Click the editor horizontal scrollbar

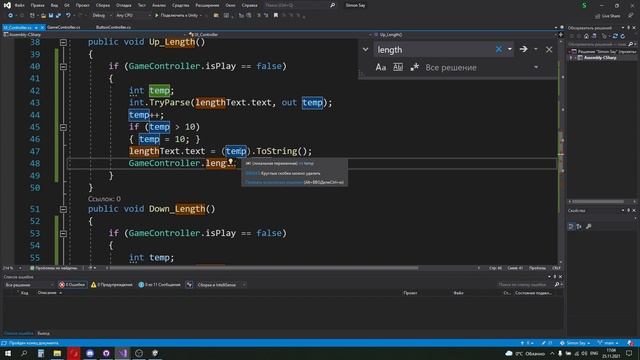point(263,268)
